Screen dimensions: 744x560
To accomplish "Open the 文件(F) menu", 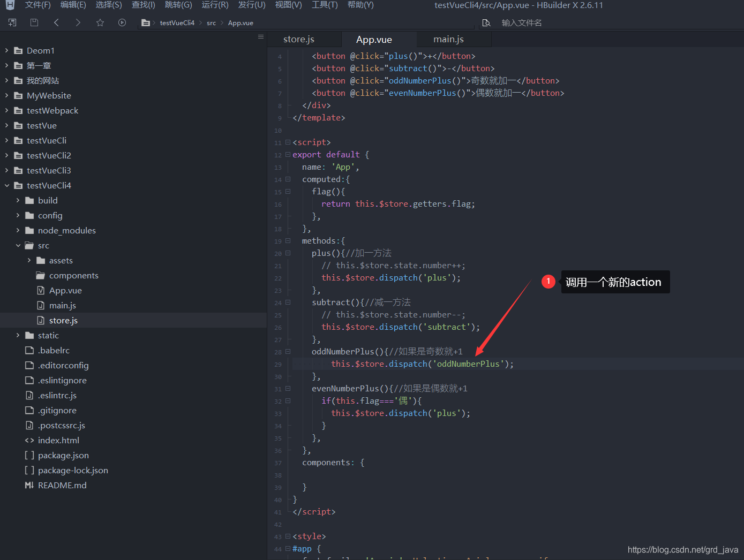I will coord(37,5).
